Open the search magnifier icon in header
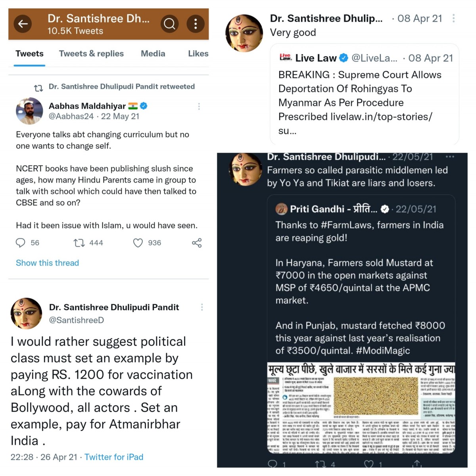The image size is (476, 476). click(x=169, y=24)
